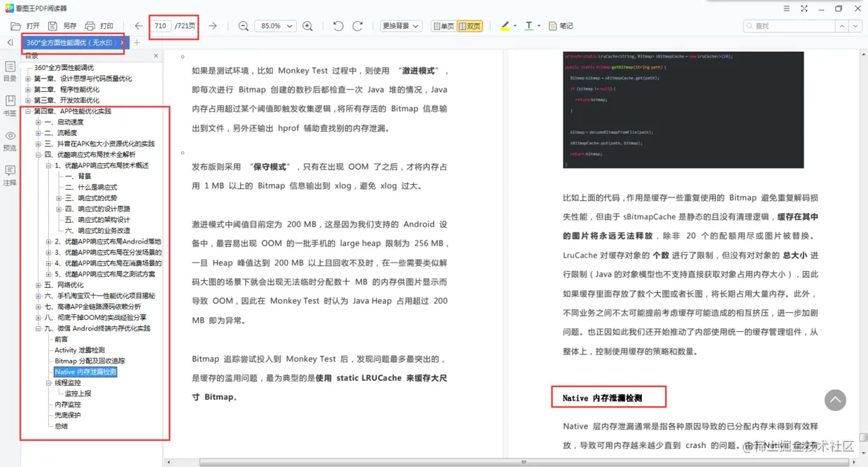Collapse 线程监控 tree node

tap(49, 383)
